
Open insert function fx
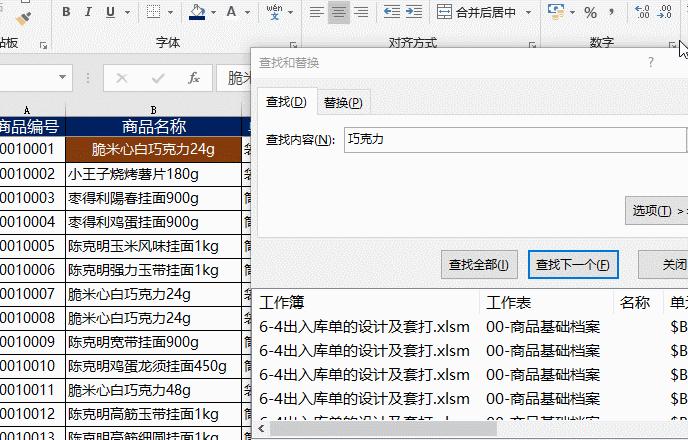194,79
